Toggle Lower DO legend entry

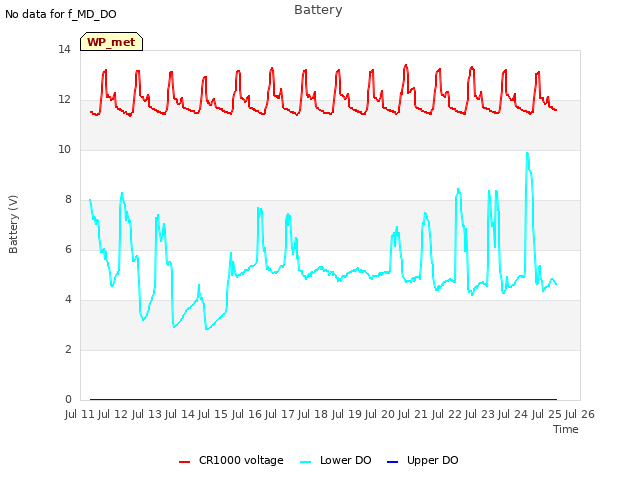coord(336,460)
